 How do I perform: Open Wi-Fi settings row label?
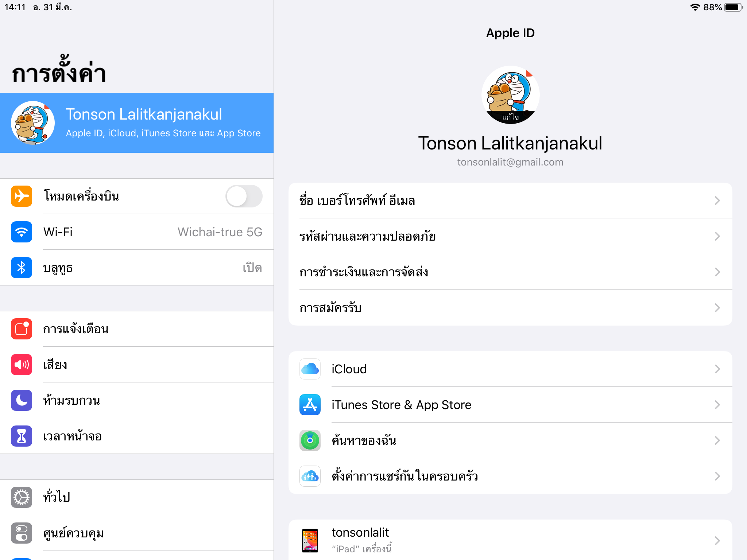pos(58,232)
